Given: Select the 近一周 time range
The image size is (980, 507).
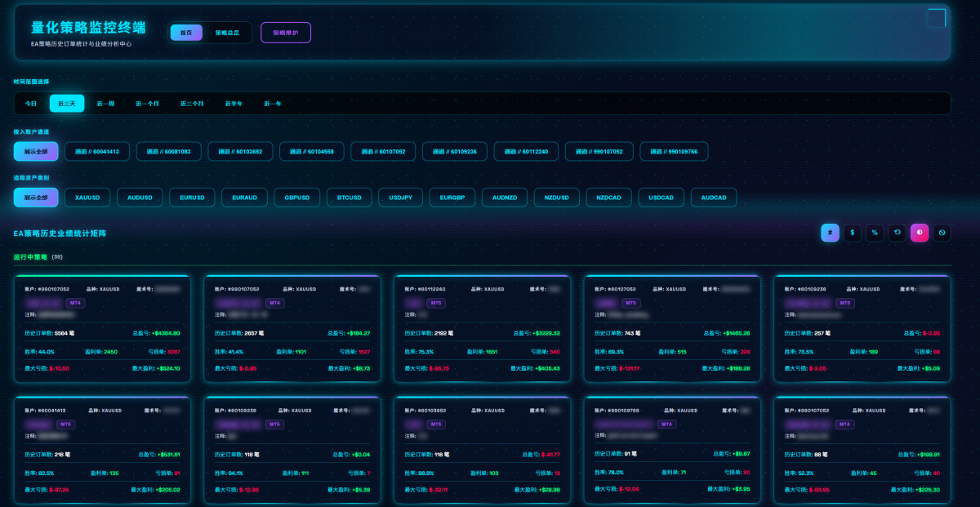Looking at the screenshot, I should pos(106,104).
